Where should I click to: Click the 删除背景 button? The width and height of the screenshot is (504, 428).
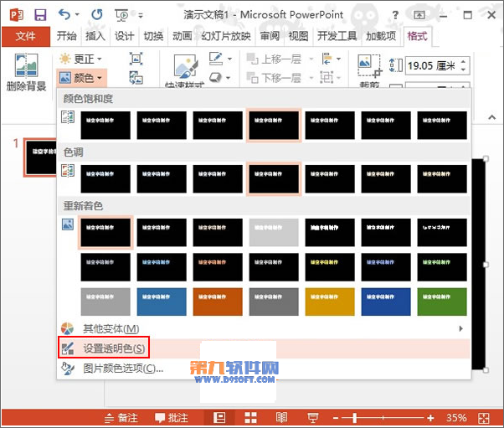pos(26,72)
